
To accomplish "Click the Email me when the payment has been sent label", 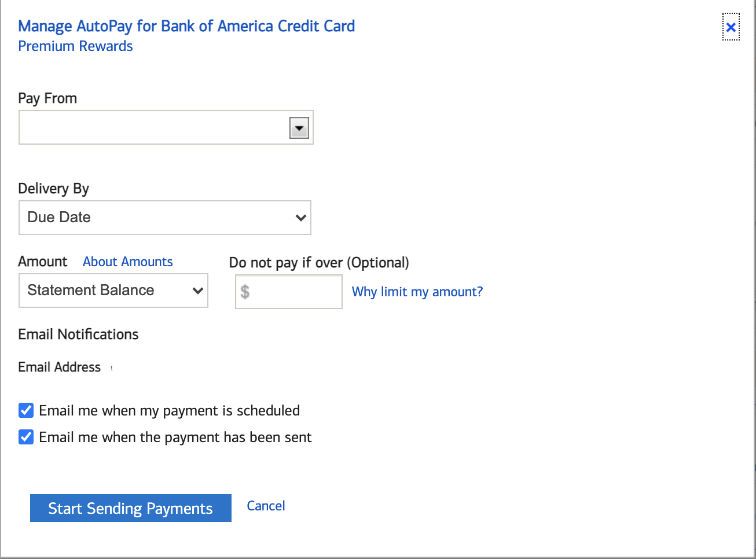I will pyautogui.click(x=175, y=437).
